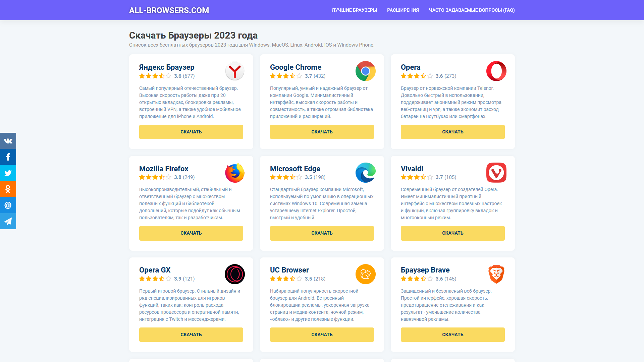Share page via Odnoklassniki sidebar icon

(x=8, y=189)
